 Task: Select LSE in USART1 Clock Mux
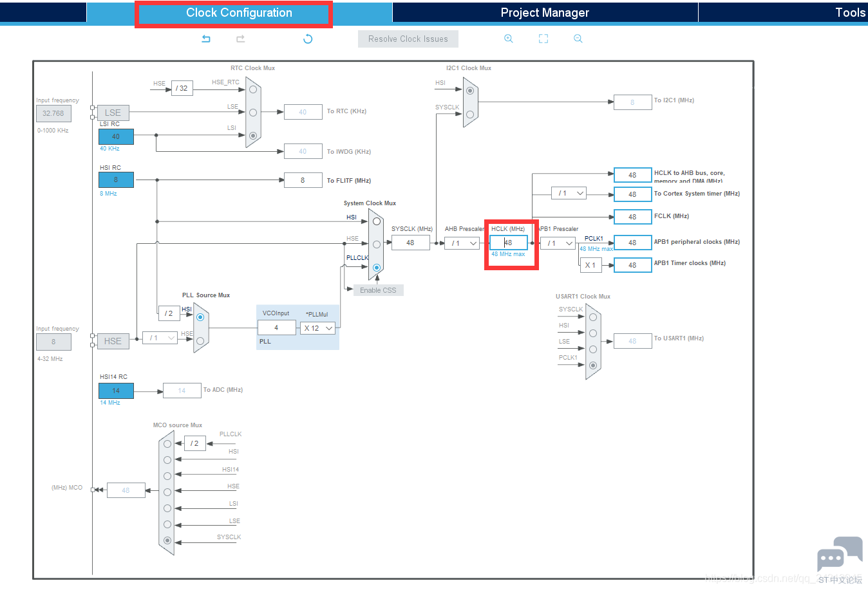click(593, 349)
